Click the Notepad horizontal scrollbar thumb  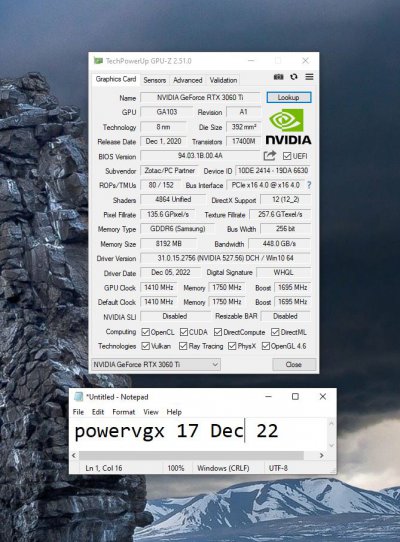coord(191,456)
